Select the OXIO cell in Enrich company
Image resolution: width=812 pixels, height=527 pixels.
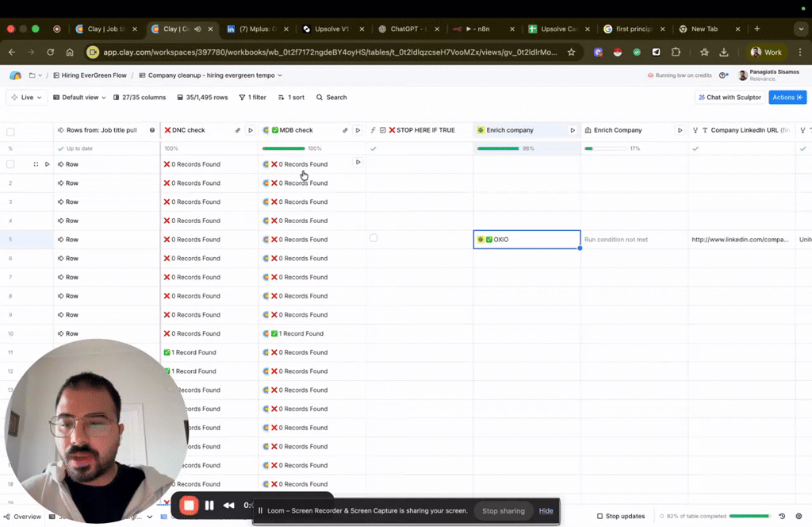pyautogui.click(x=527, y=239)
